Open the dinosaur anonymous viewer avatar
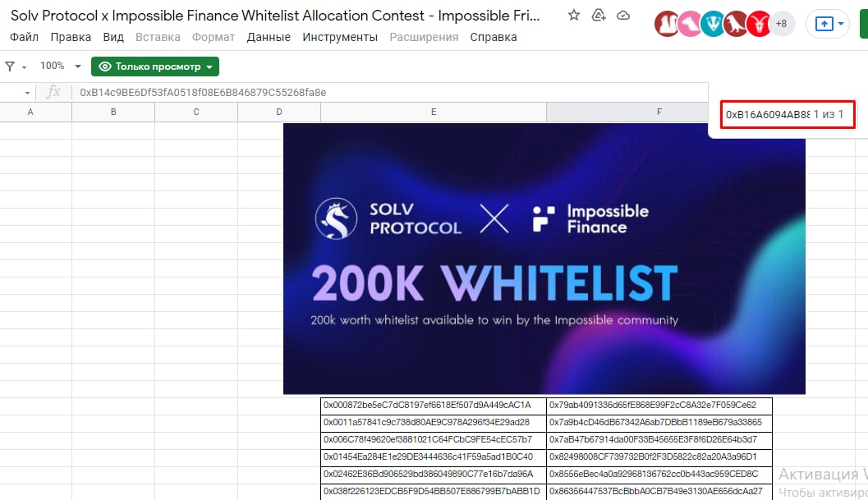Image resolution: width=868 pixels, height=500 pixels. [x=735, y=24]
